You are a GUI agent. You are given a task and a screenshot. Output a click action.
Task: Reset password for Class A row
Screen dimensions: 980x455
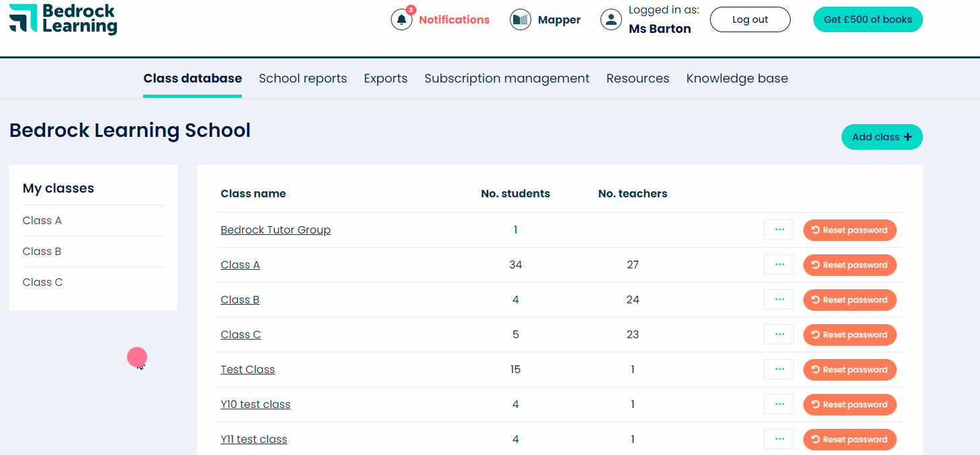click(x=850, y=265)
